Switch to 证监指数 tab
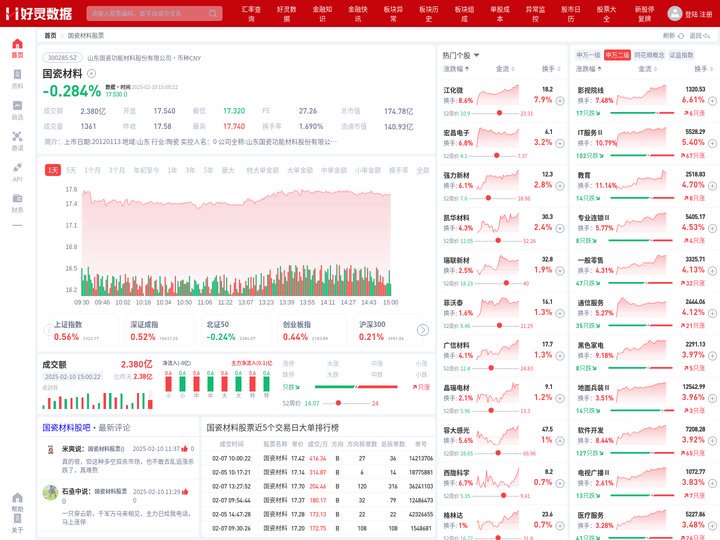720x540 pixels. click(x=681, y=55)
